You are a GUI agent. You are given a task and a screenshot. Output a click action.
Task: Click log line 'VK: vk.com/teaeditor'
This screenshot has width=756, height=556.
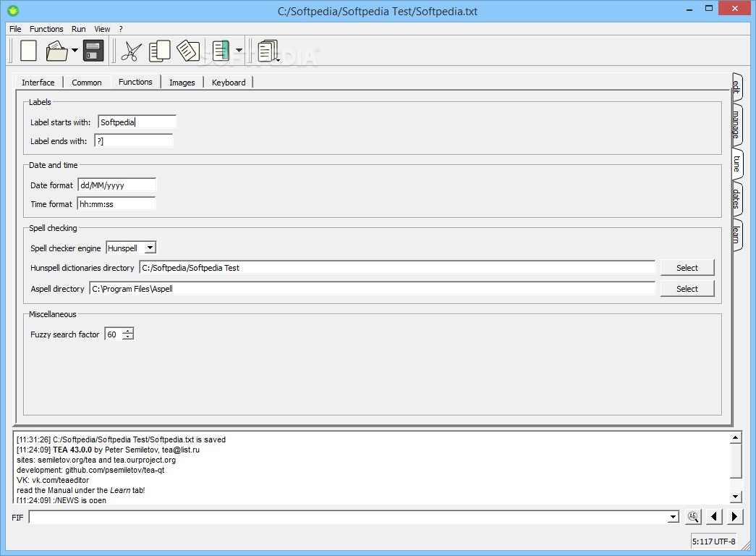(x=53, y=480)
